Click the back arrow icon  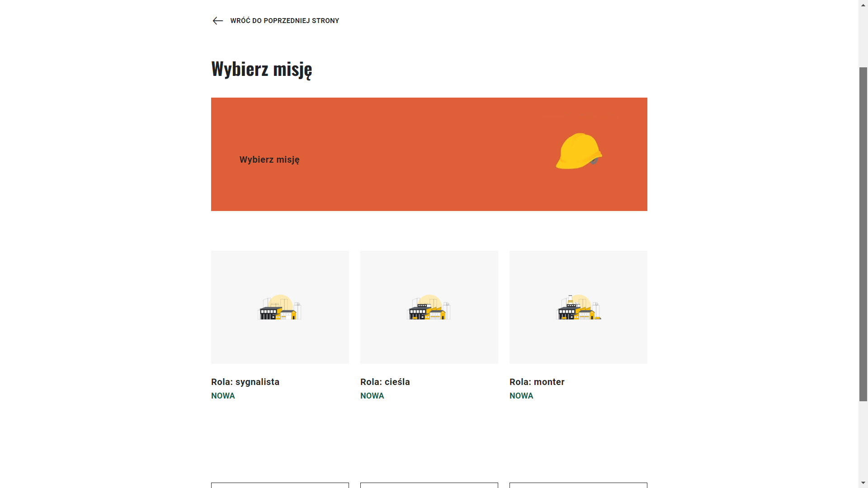tap(217, 21)
